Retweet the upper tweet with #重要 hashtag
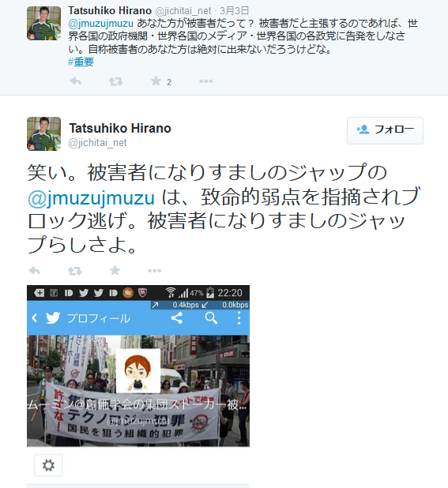The height and width of the screenshot is (488, 448). (x=115, y=81)
